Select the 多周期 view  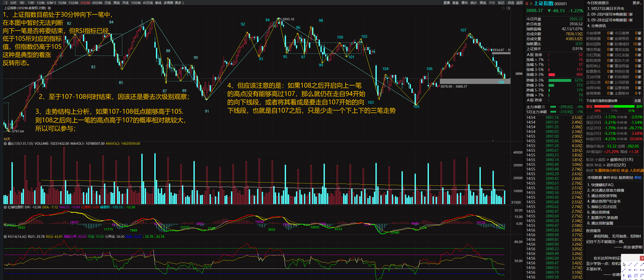coord(168,3)
